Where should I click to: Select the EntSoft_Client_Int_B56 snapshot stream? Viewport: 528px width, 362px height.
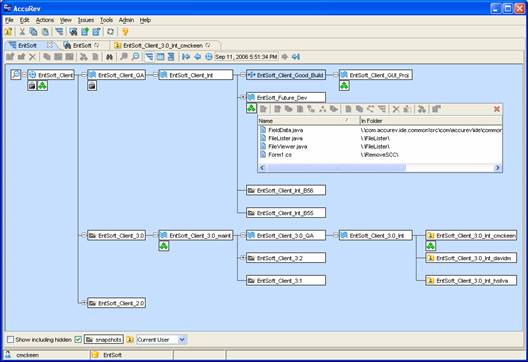(286, 190)
